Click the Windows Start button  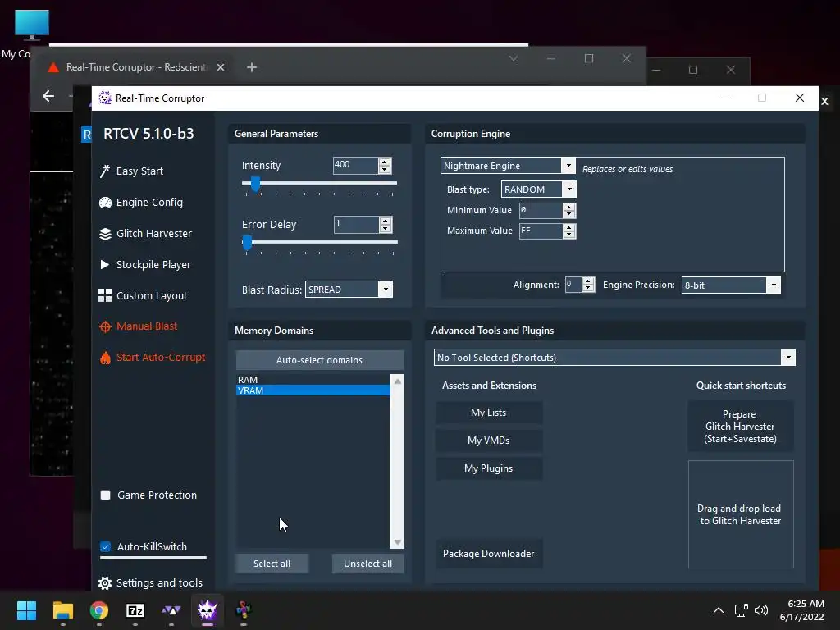pyautogui.click(x=26, y=610)
